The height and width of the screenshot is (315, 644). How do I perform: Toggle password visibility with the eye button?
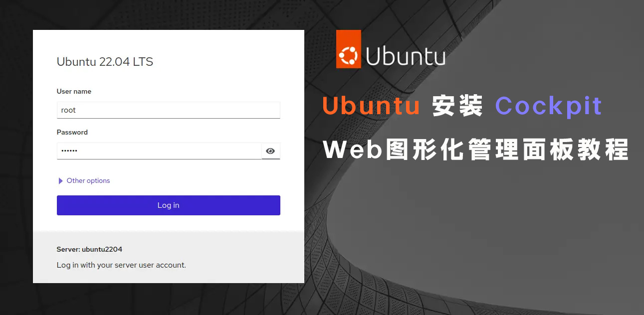pyautogui.click(x=270, y=151)
